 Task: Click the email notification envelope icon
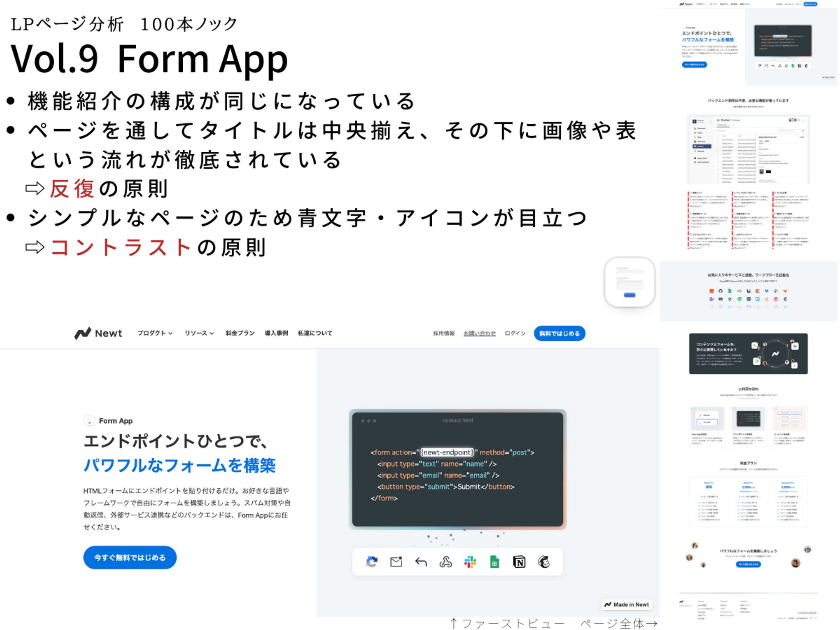tap(396, 562)
